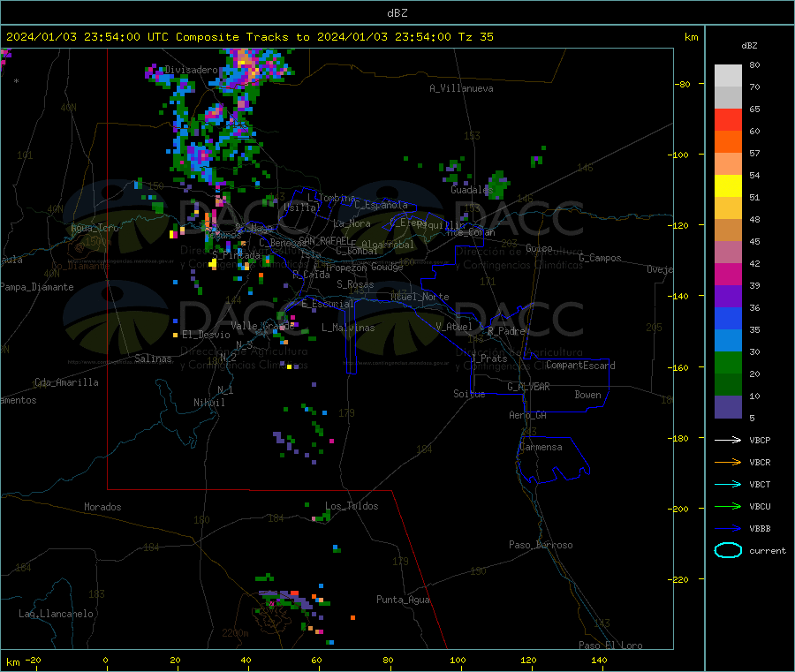
Task: Click the G_Campos map label
Action: (600, 258)
